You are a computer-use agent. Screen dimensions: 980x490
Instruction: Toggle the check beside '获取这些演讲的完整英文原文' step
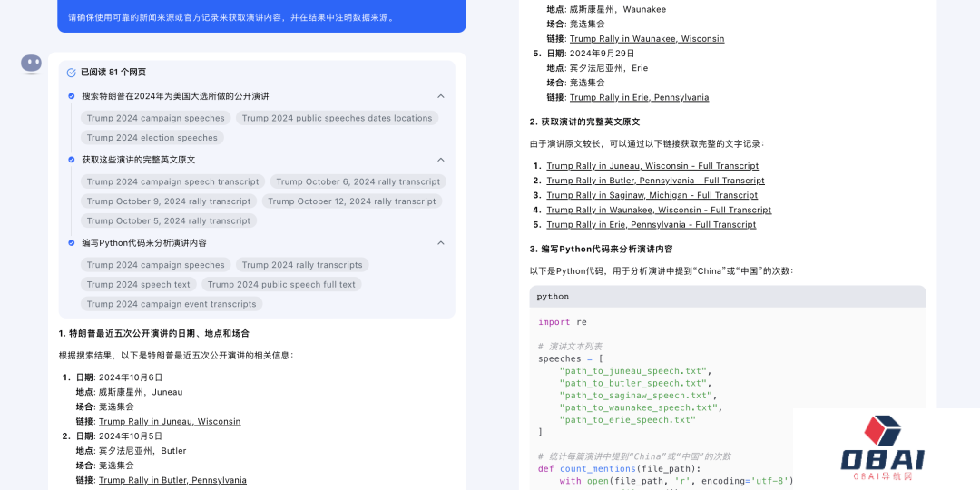[x=72, y=160]
